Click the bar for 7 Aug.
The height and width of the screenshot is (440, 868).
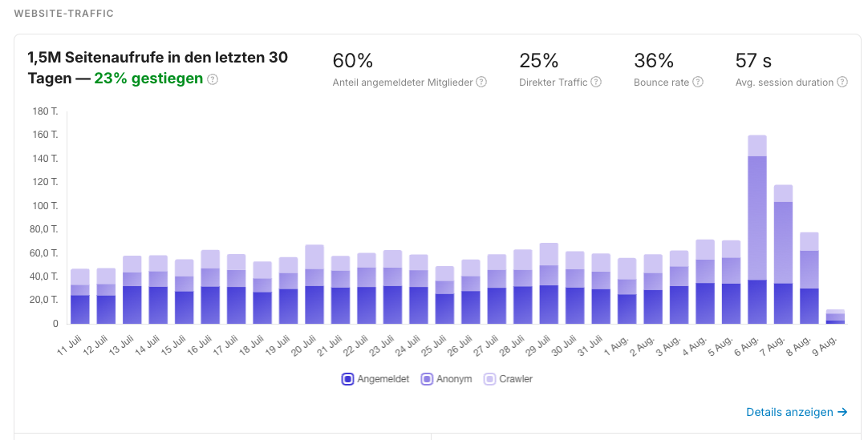(783, 254)
